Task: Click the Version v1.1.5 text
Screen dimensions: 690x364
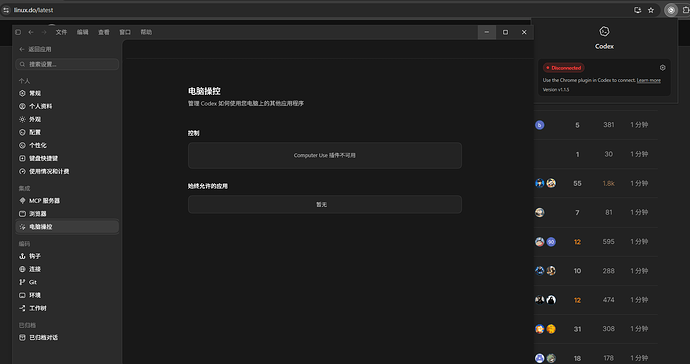Action: click(x=556, y=90)
